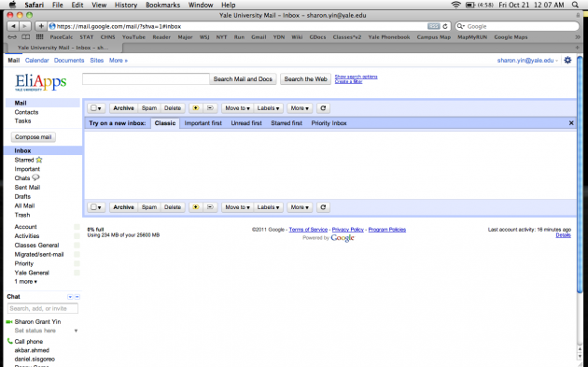Open the reading list glasses icon

(x=12, y=36)
